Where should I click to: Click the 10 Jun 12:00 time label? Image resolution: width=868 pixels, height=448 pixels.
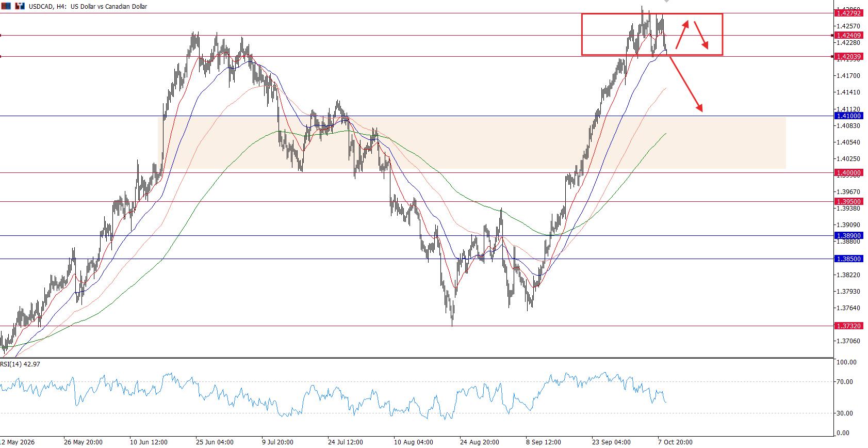click(x=149, y=442)
